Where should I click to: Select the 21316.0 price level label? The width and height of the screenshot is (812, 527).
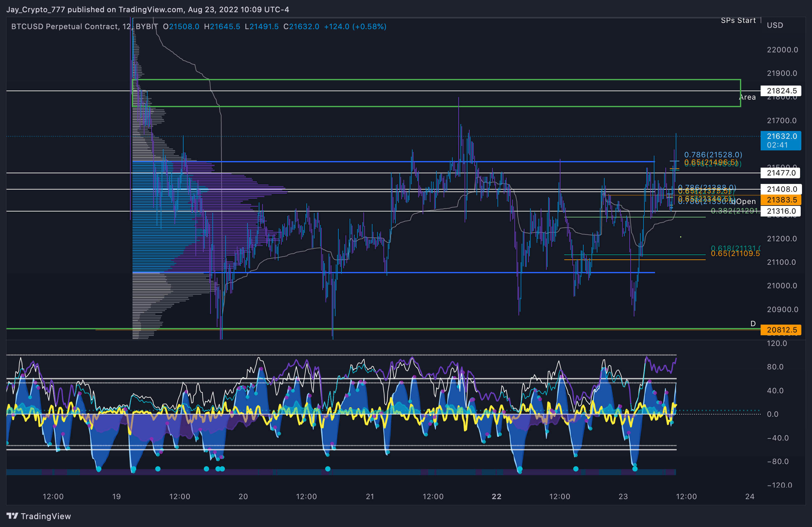(x=781, y=211)
